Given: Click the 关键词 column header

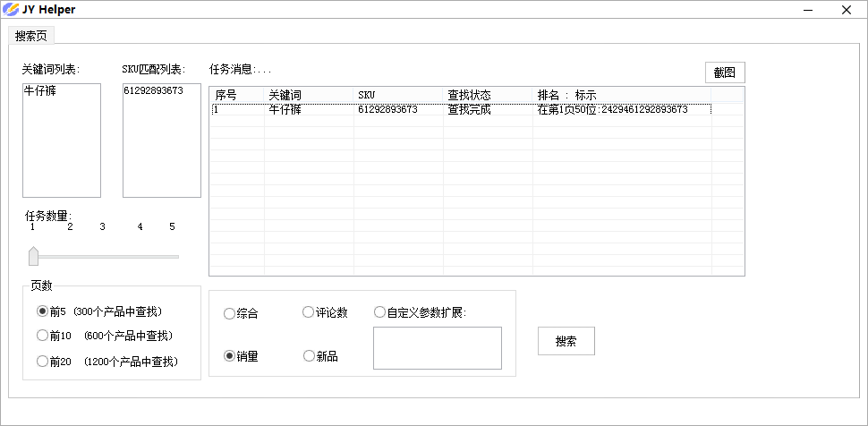Looking at the screenshot, I should coord(309,95).
